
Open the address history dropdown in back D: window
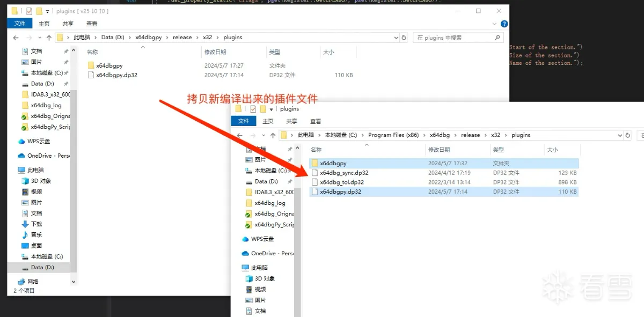tap(396, 38)
